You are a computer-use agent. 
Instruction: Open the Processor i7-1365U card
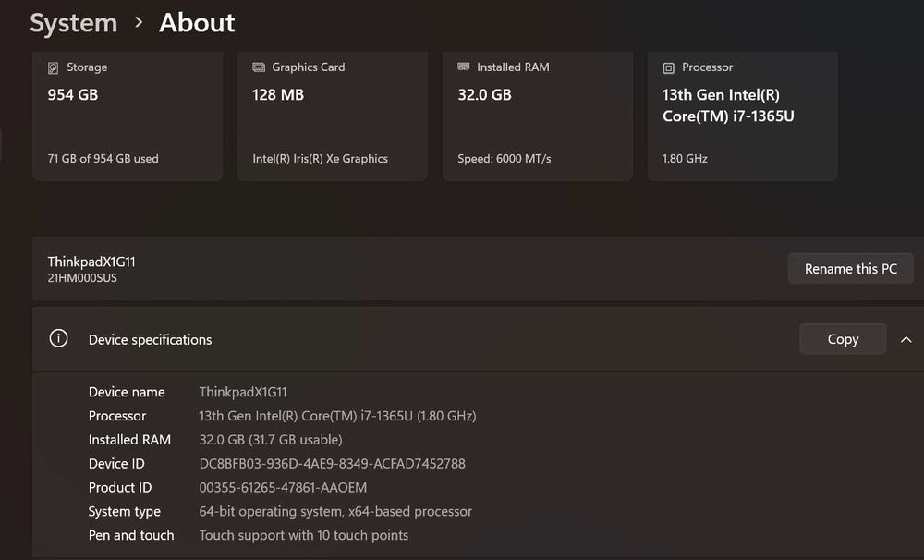click(x=742, y=116)
